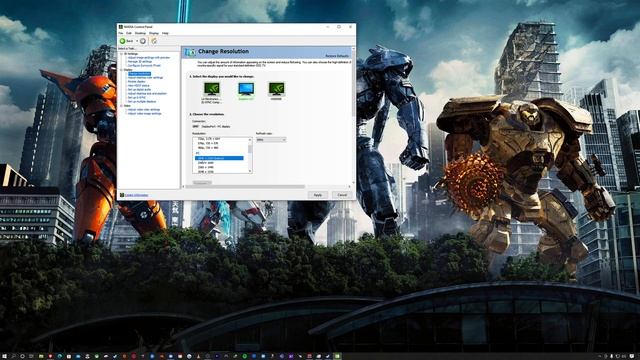This screenshot has width=640, height=360.
Task: Click the Forward navigation arrow in toolbar
Action: pyautogui.click(x=143, y=41)
